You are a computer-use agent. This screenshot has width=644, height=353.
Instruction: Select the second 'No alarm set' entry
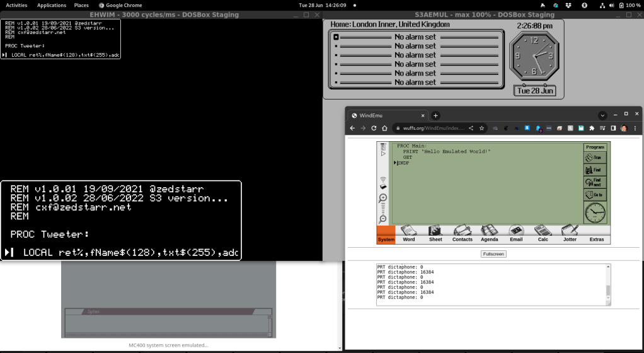415,46
